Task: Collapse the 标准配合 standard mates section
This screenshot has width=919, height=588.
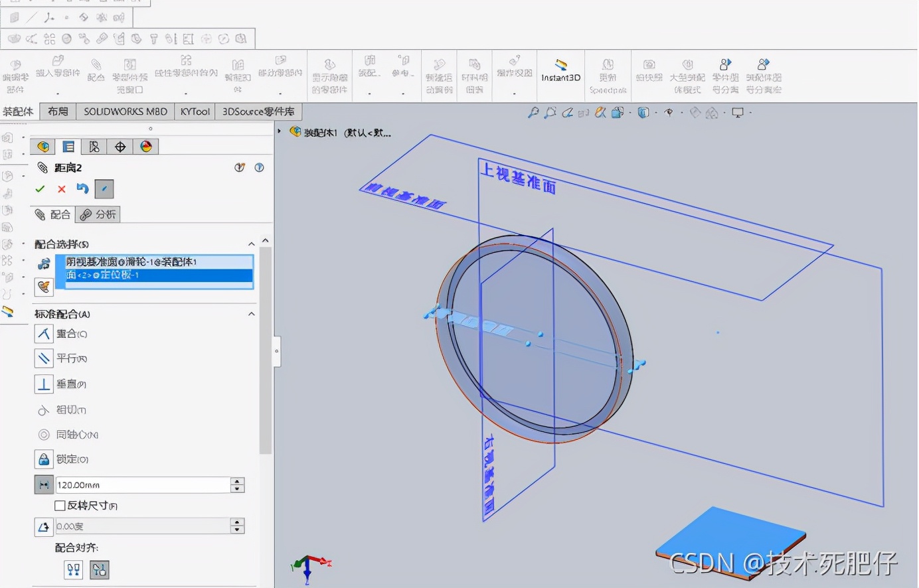Action: click(251, 313)
